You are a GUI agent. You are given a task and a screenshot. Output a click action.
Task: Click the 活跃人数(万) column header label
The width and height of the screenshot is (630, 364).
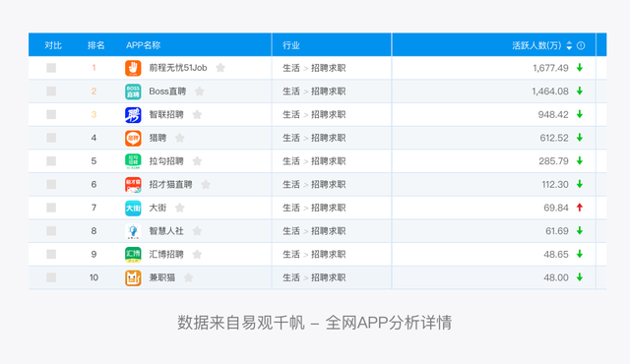[x=536, y=45]
